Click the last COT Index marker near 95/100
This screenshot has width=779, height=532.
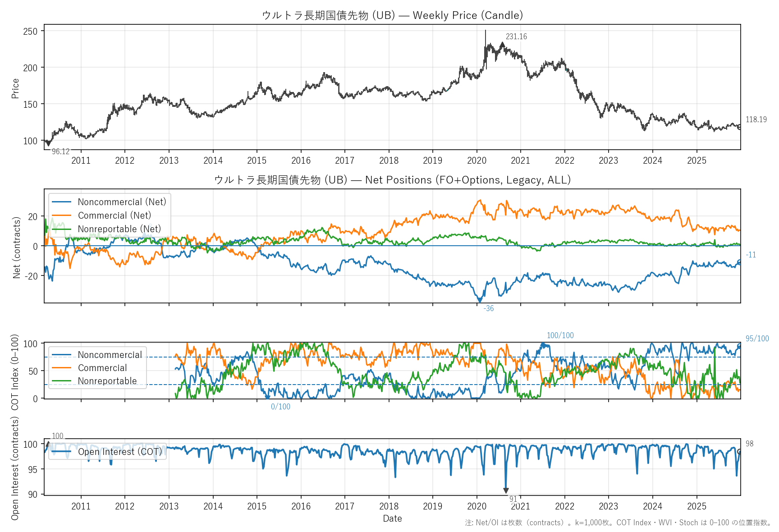pyautogui.click(x=739, y=346)
